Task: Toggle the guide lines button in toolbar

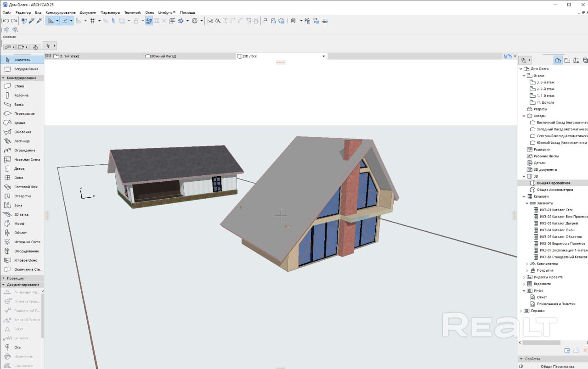Action: point(51,21)
